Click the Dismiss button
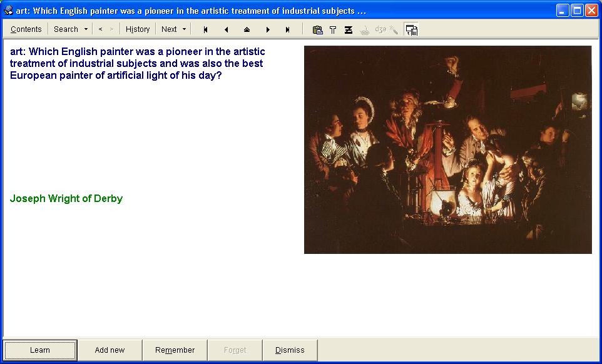The image size is (602, 364). (290, 350)
